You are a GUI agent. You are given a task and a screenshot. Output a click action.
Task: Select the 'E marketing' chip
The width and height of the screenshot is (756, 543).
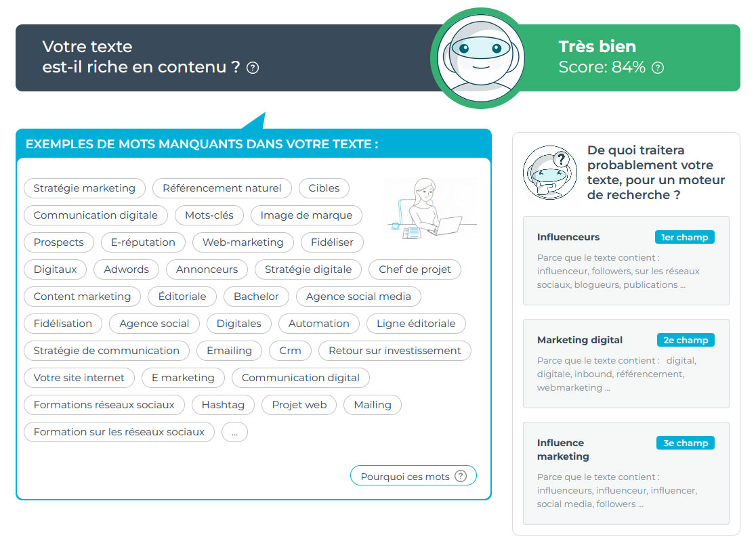point(183,378)
